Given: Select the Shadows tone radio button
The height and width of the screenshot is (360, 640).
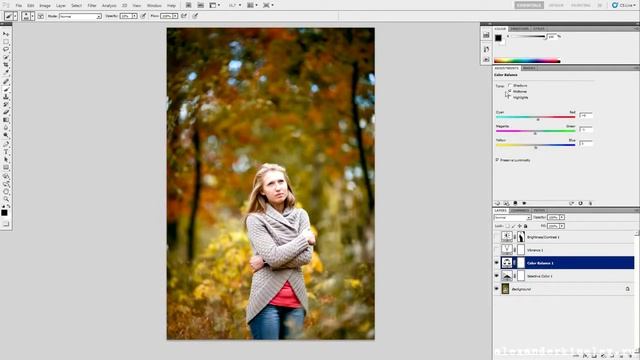Looking at the screenshot, I should [x=510, y=85].
